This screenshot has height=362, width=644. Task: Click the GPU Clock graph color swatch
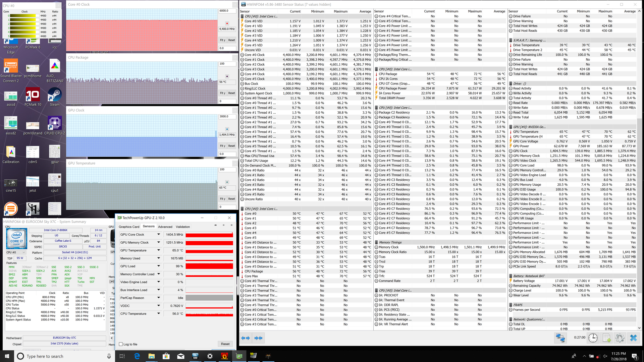(x=227, y=129)
